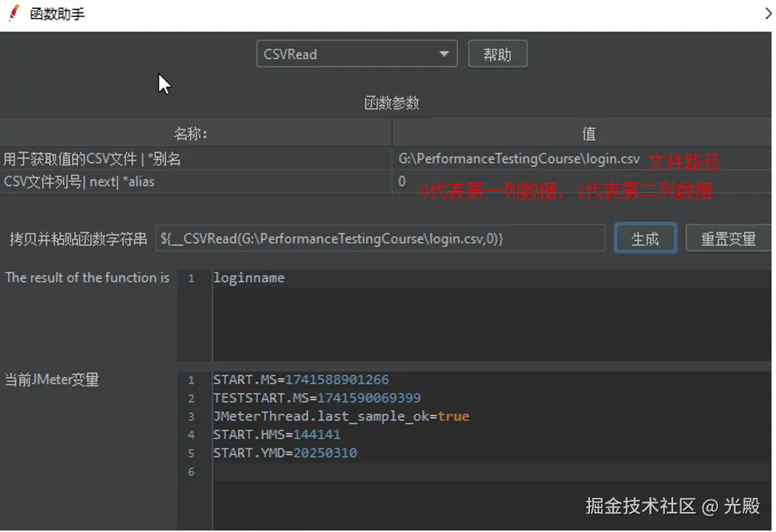Image resolution: width=776 pixels, height=532 pixels.
Task: Click the function string input field
Action: (x=380, y=239)
